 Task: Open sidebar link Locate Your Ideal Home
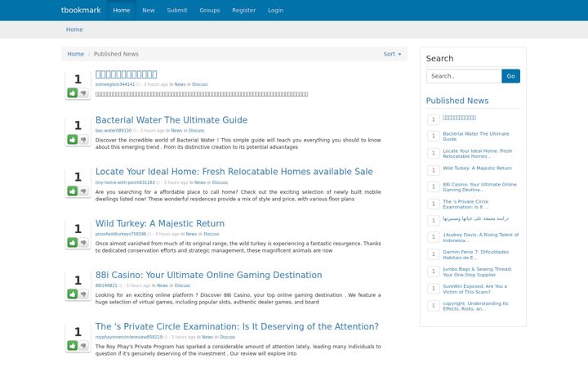(478, 154)
